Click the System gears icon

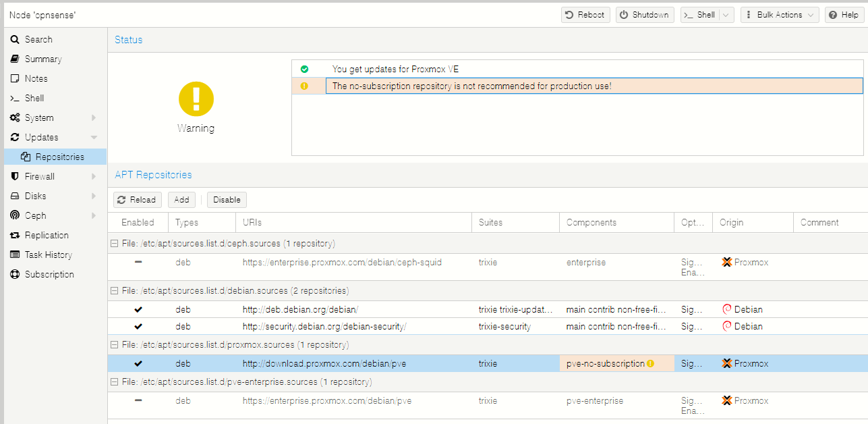pos(15,117)
